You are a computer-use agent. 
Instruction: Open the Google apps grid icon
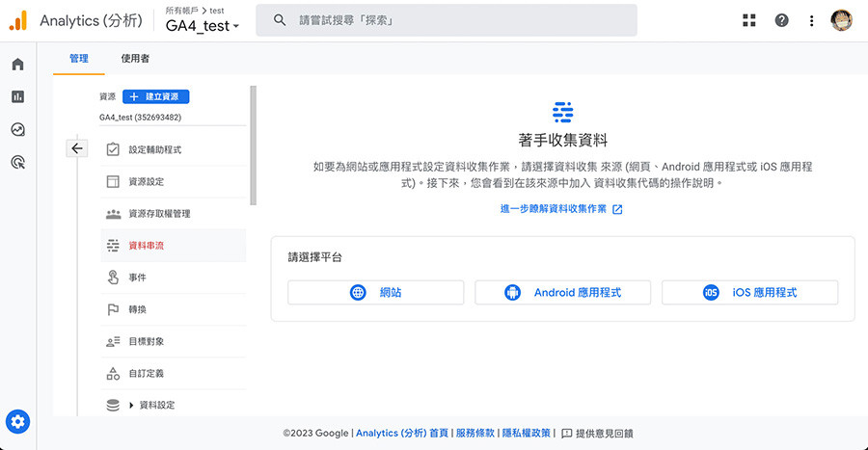tap(749, 20)
